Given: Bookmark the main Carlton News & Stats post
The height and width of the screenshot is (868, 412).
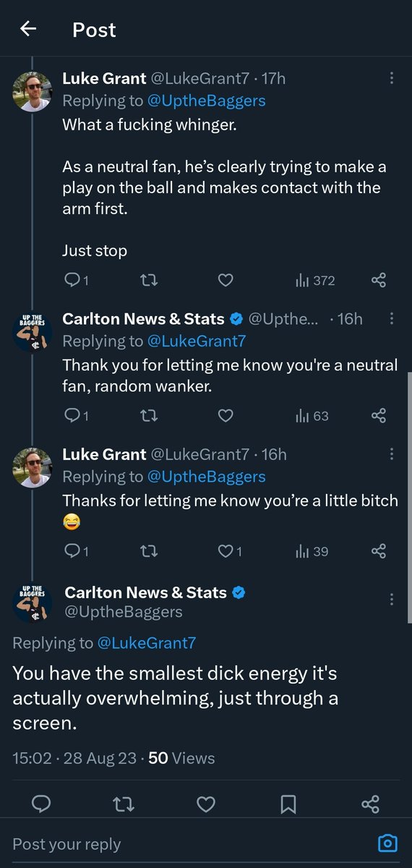Looking at the screenshot, I should point(288,804).
